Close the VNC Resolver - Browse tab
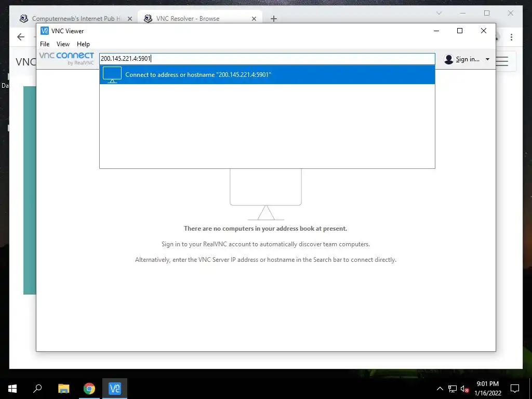Image resolution: width=532 pixels, height=399 pixels. click(x=254, y=19)
